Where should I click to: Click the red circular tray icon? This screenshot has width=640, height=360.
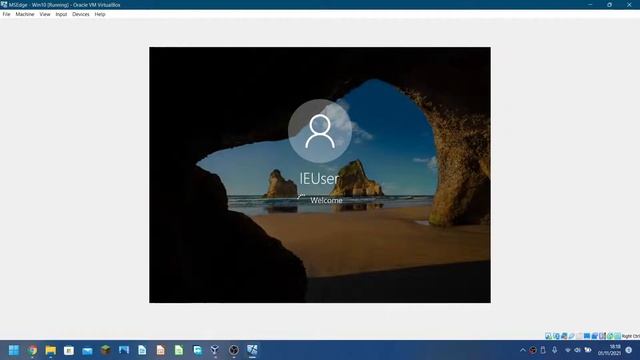(533, 350)
